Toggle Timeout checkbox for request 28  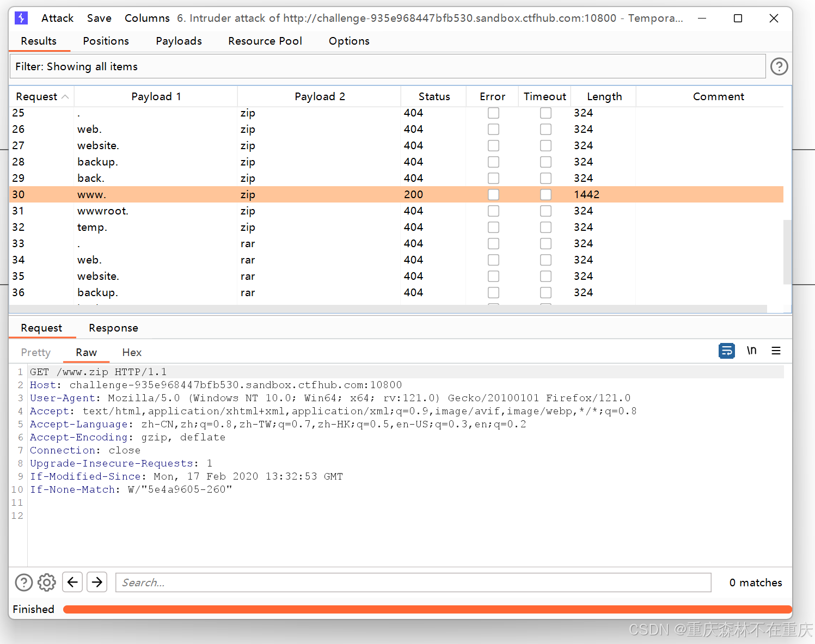[546, 162]
